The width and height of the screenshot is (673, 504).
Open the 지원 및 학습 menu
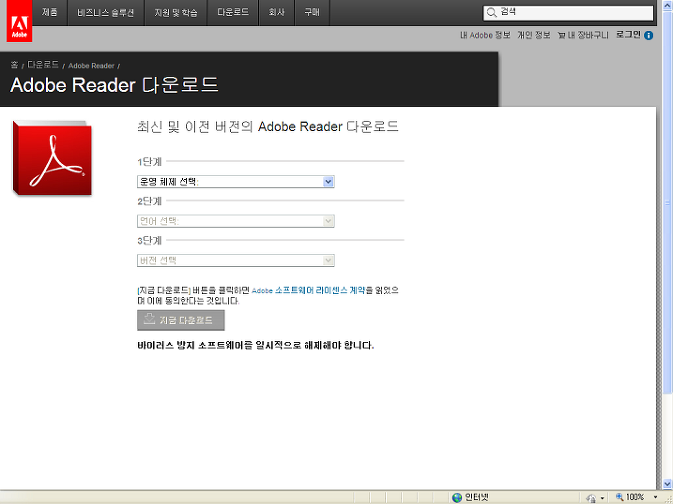[176, 12]
